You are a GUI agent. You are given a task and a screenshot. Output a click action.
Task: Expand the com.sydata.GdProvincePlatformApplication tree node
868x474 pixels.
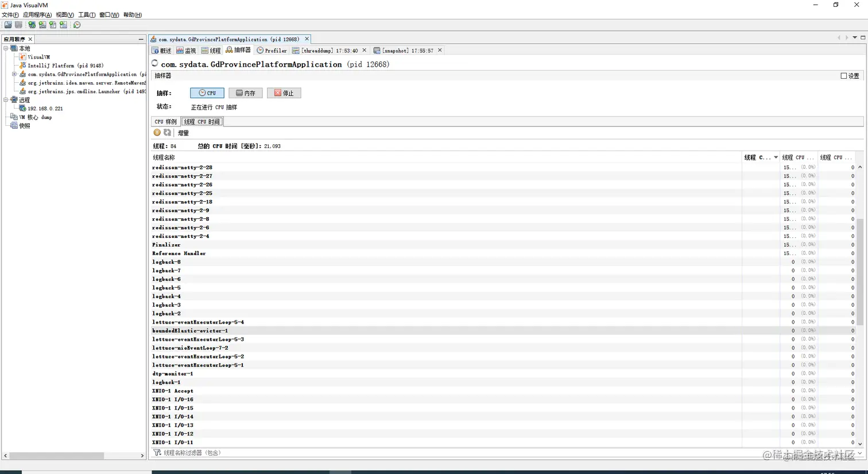[x=14, y=74]
